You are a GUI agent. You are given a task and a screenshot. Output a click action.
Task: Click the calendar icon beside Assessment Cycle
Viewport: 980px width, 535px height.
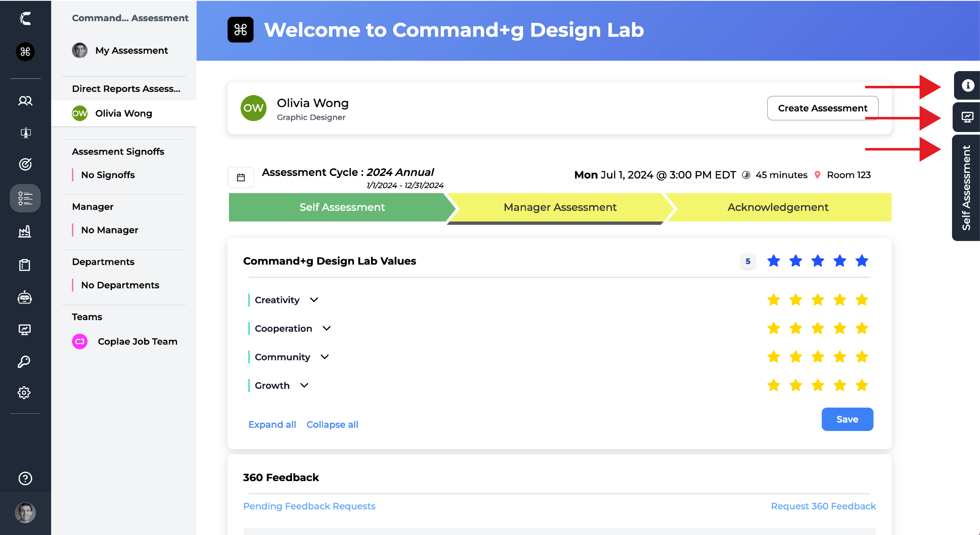click(x=241, y=178)
